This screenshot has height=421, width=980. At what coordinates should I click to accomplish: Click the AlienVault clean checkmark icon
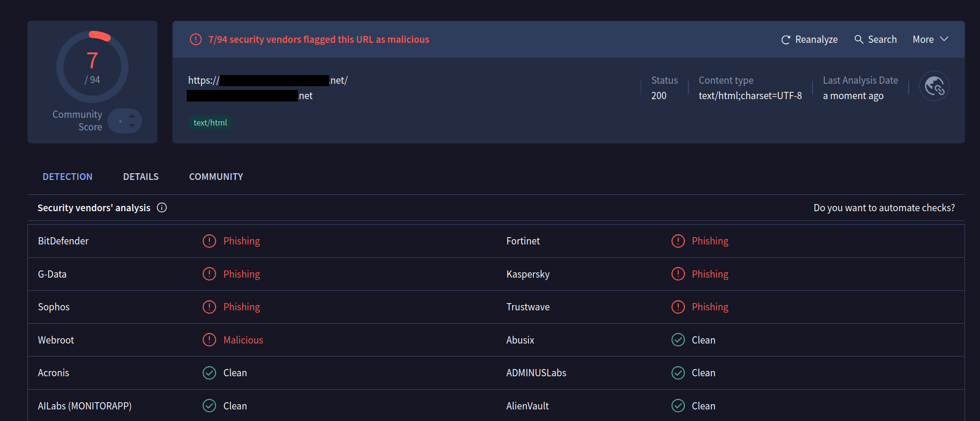[678, 406]
